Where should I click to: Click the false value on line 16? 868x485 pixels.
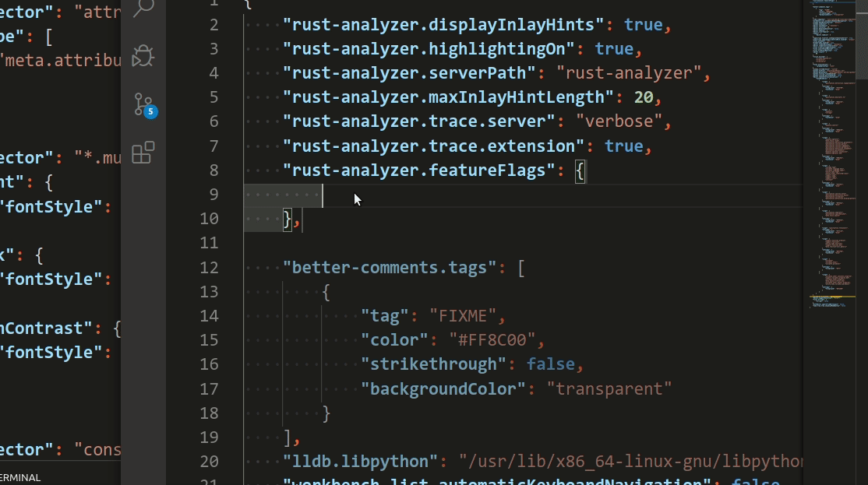coord(550,364)
